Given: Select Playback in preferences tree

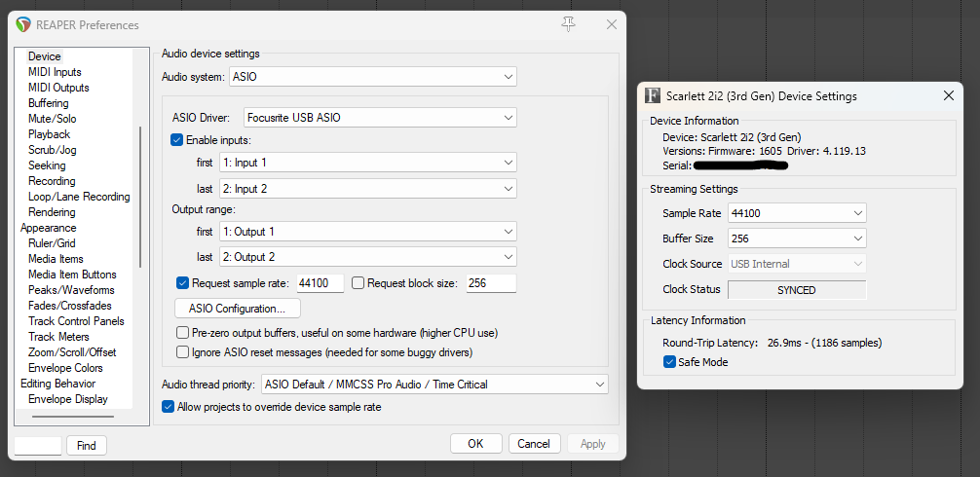Looking at the screenshot, I should point(50,134).
